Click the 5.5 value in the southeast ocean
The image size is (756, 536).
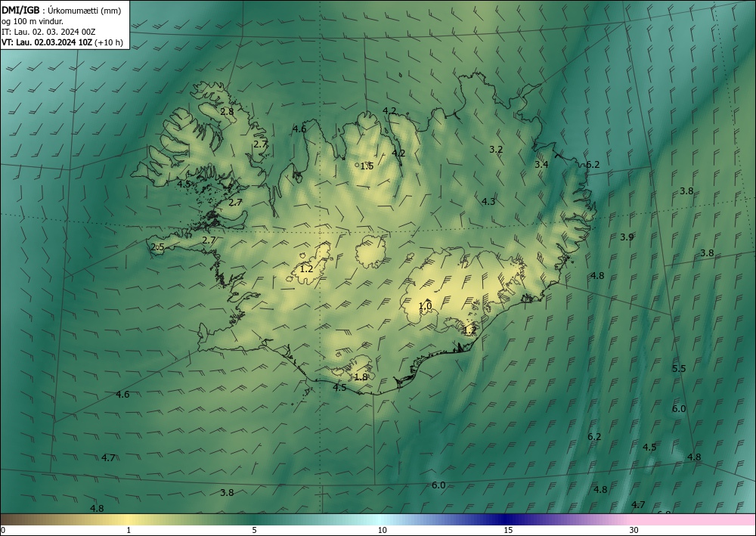click(x=679, y=369)
